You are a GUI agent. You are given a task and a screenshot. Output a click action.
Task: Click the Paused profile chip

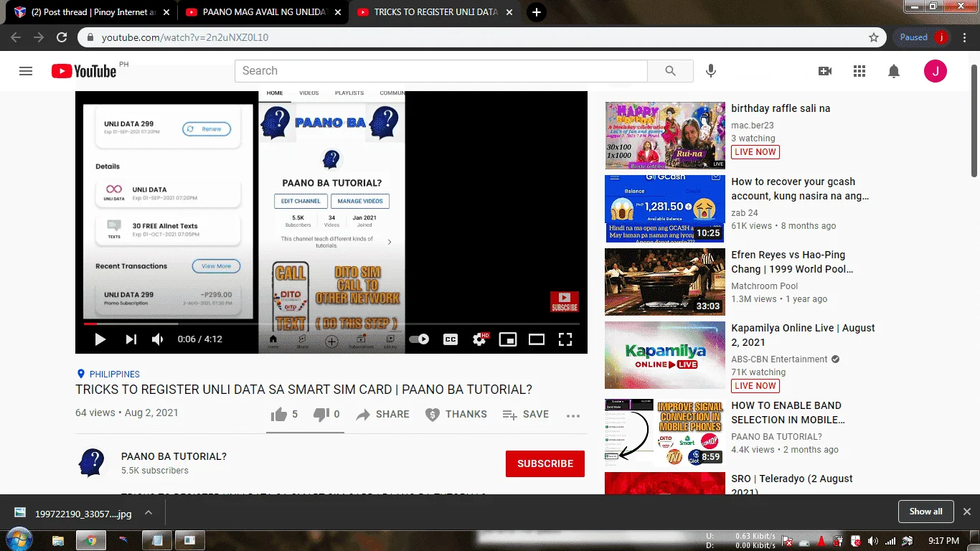923,37
